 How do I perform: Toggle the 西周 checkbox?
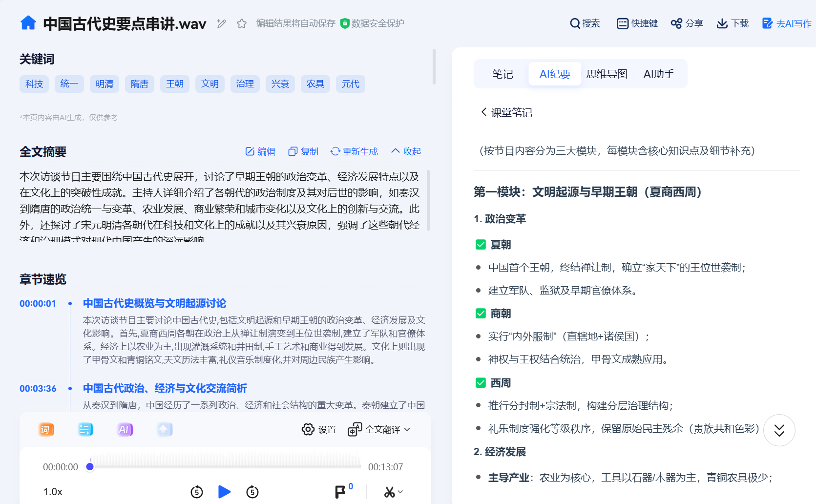pyautogui.click(x=481, y=383)
